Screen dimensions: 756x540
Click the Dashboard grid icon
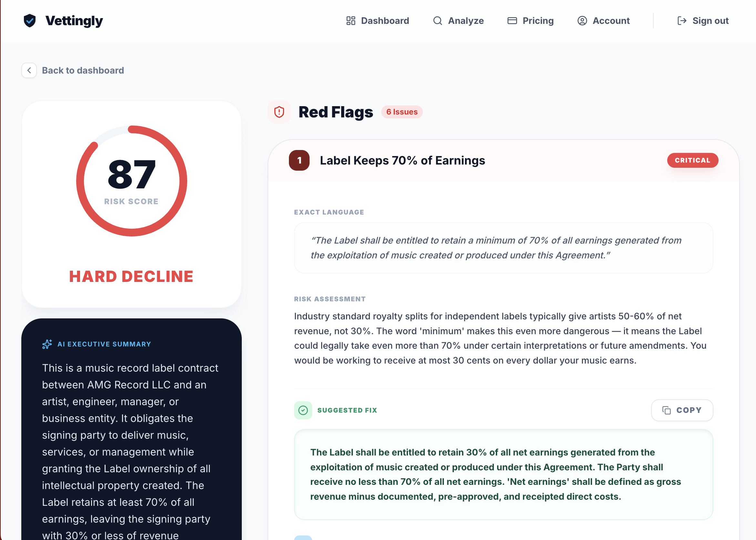coord(351,21)
